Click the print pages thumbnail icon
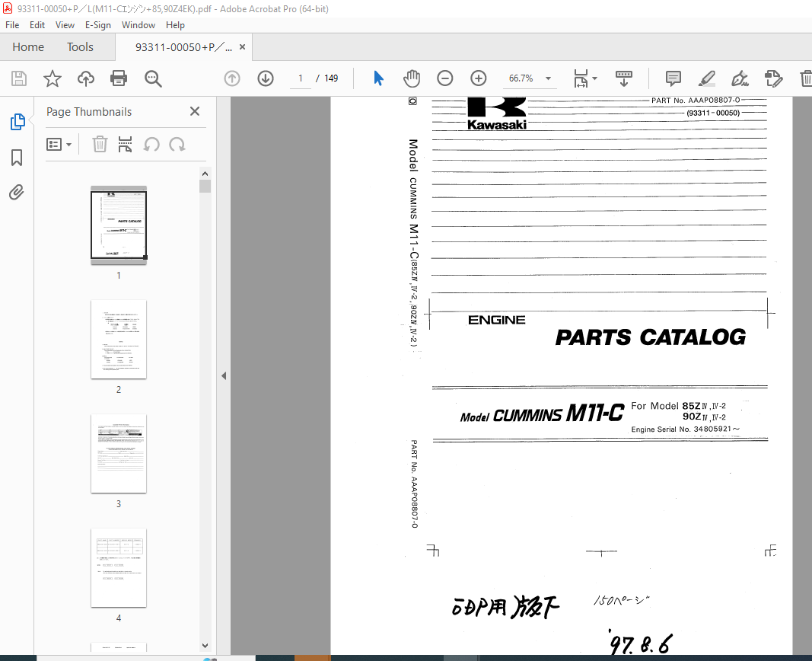The width and height of the screenshot is (812, 661). click(x=125, y=145)
